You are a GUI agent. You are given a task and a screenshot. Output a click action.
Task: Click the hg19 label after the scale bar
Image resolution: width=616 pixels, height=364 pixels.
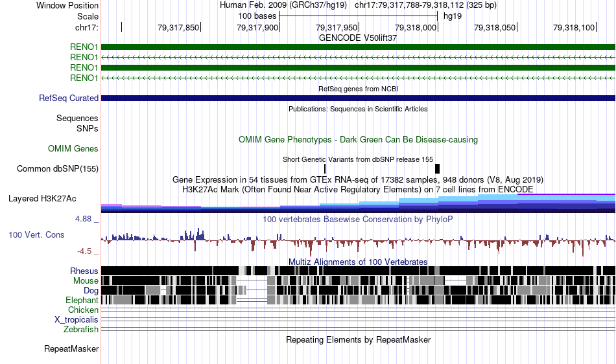click(x=453, y=16)
